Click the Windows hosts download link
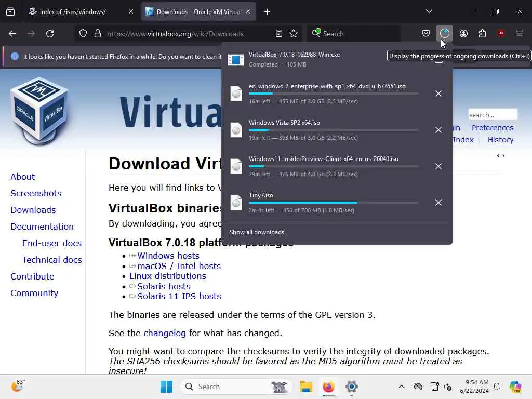 pos(168,256)
